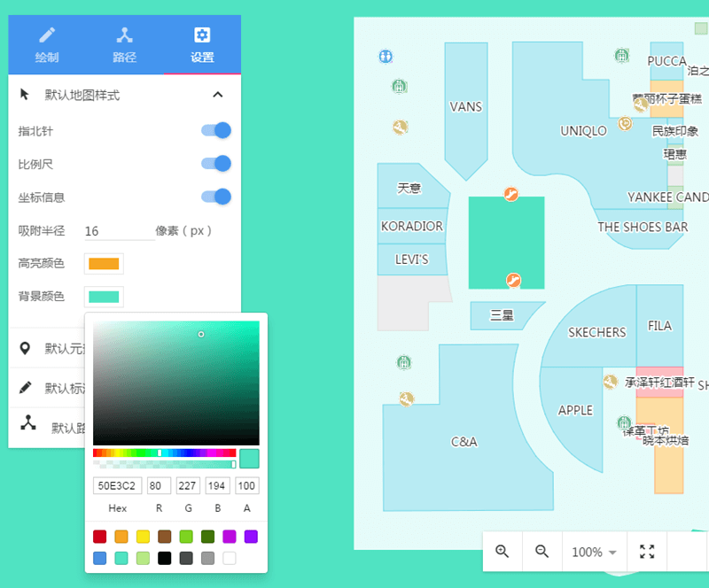
Task: Expand the 默认元 section with the pin icon
Action: 47,349
